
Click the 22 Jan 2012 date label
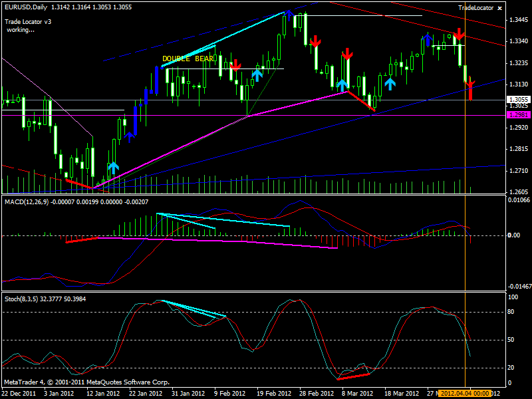click(x=146, y=394)
